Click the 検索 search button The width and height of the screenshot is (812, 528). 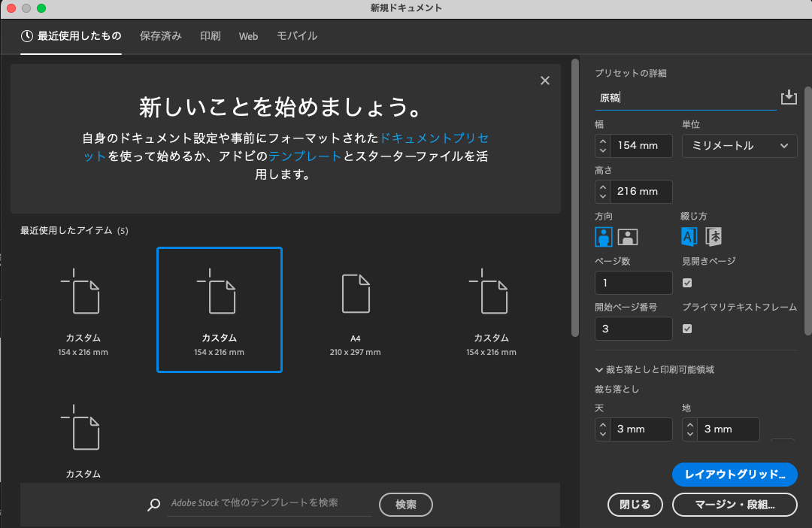pyautogui.click(x=405, y=505)
